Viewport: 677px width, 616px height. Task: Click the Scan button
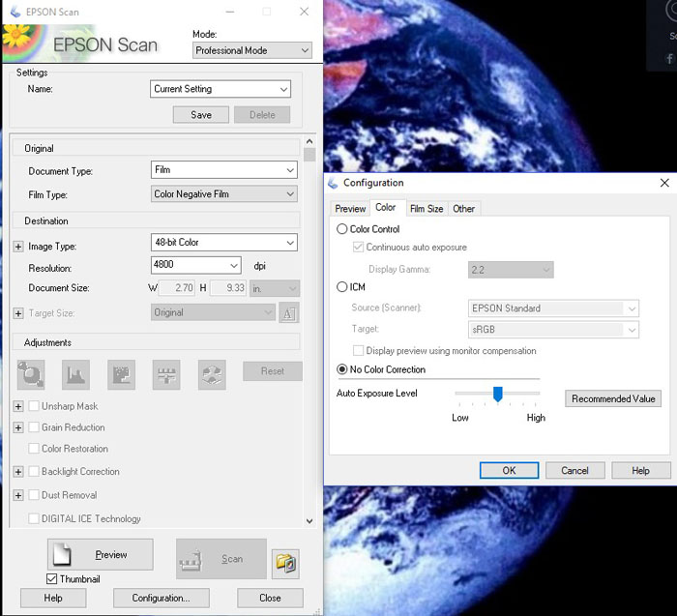click(221, 559)
